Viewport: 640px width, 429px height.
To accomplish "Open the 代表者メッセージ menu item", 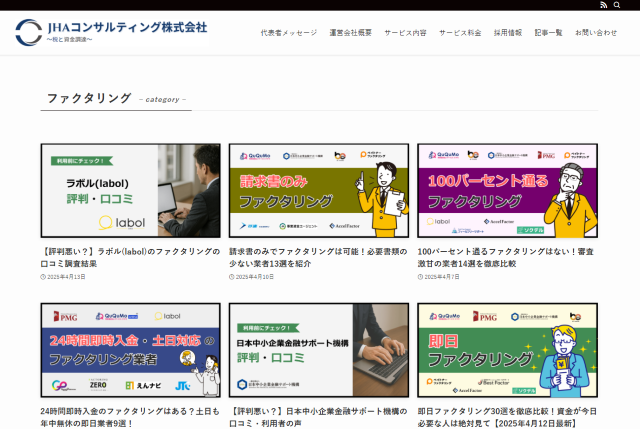I will [288, 33].
